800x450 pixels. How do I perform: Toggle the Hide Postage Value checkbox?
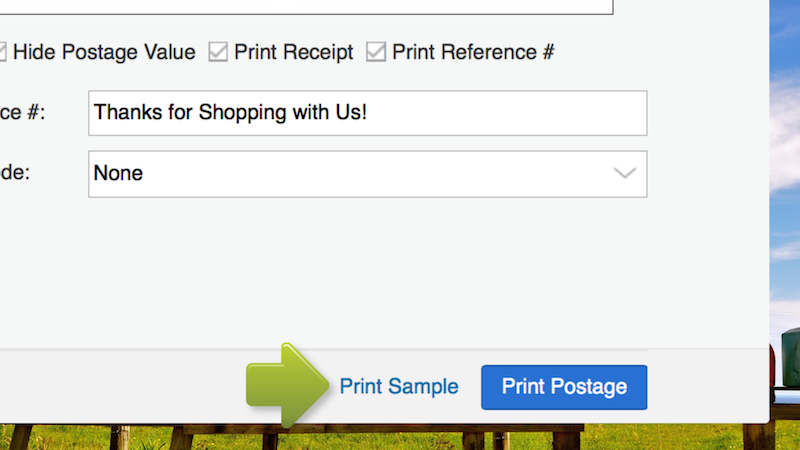pyautogui.click(x=2, y=52)
